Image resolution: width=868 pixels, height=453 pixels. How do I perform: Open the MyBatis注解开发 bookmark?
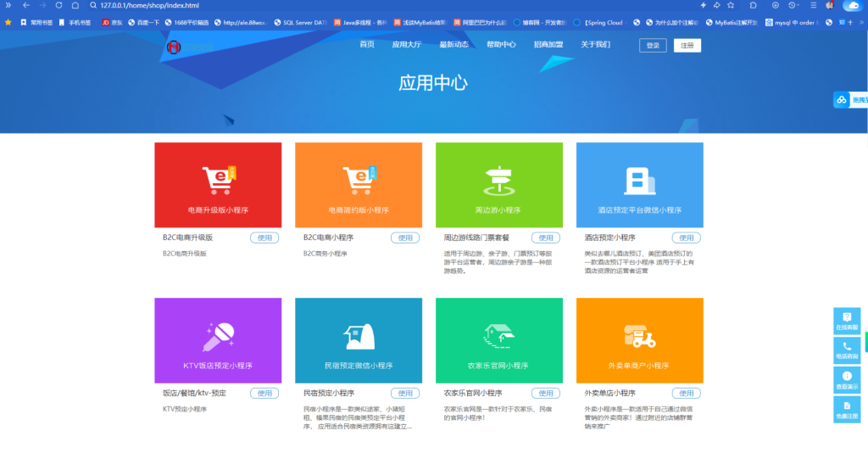(x=732, y=23)
